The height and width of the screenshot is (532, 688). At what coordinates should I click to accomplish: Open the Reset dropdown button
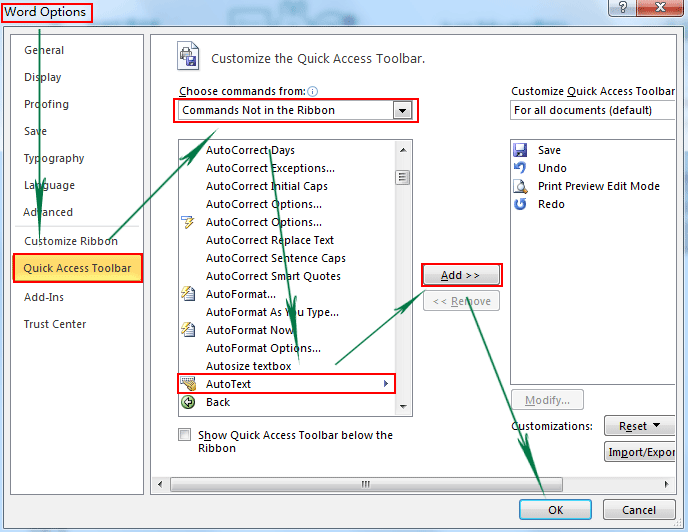639,426
